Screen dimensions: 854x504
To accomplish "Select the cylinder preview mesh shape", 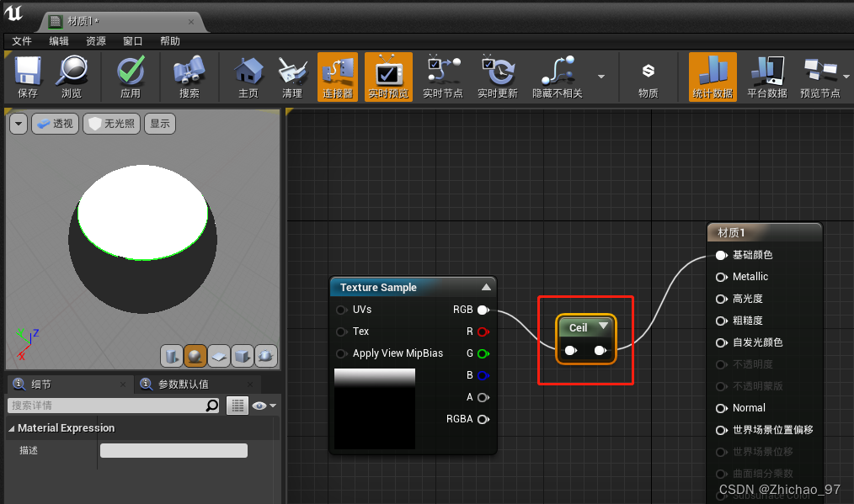I will [x=172, y=356].
